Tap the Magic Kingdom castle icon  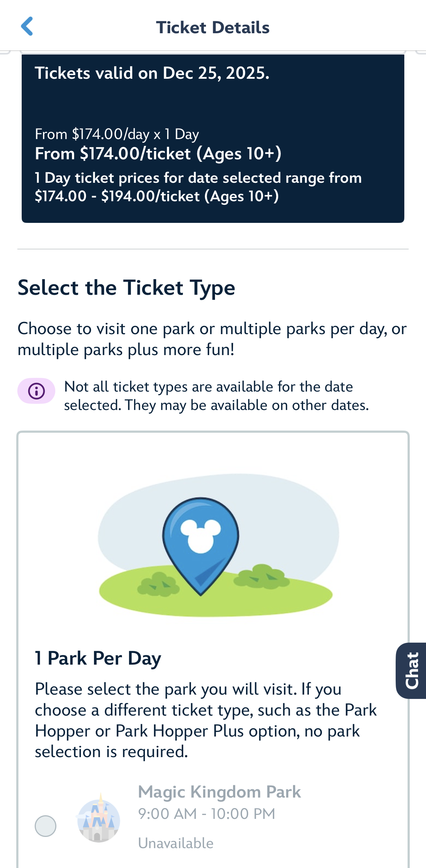point(98,819)
